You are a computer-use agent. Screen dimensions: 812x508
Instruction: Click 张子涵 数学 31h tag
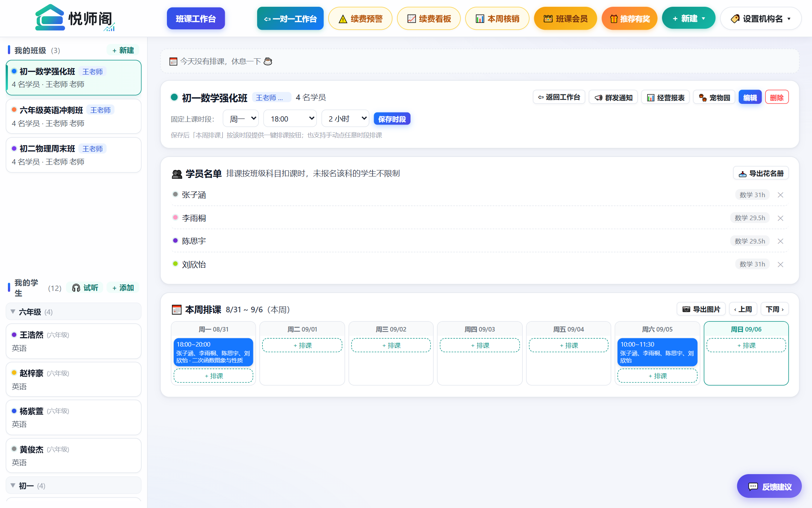click(752, 195)
